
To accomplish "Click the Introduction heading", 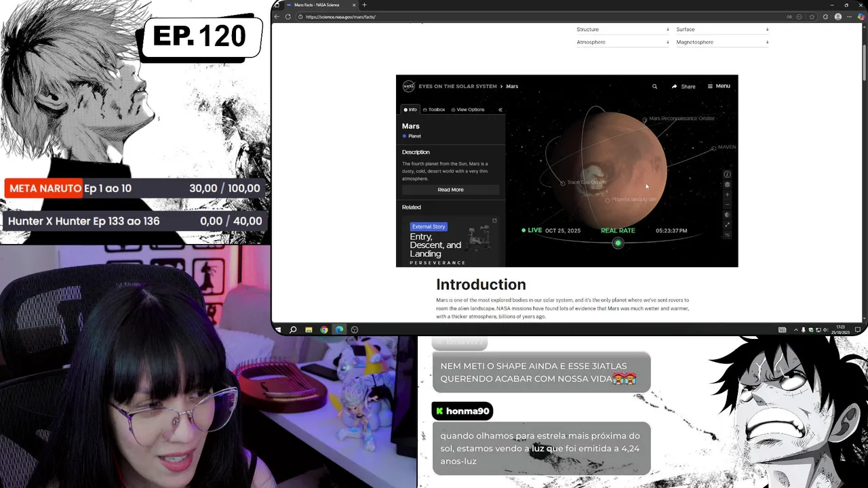I will pyautogui.click(x=481, y=285).
